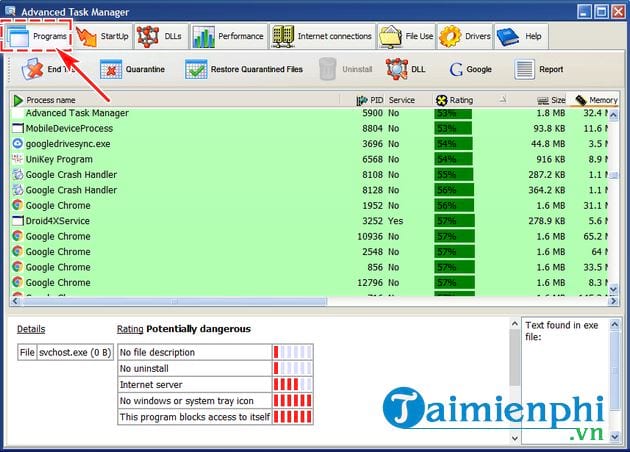Viewport: 630px width, 452px height.
Task: Click the "Internet server" row
Action: [x=215, y=385]
